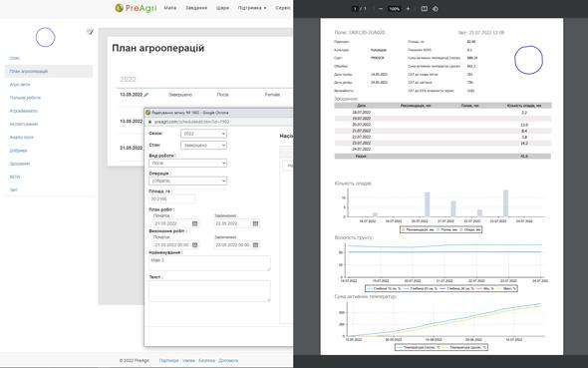The image size is (588, 368).
Task: Click the Посів cell in first plan row
Action: (223, 95)
